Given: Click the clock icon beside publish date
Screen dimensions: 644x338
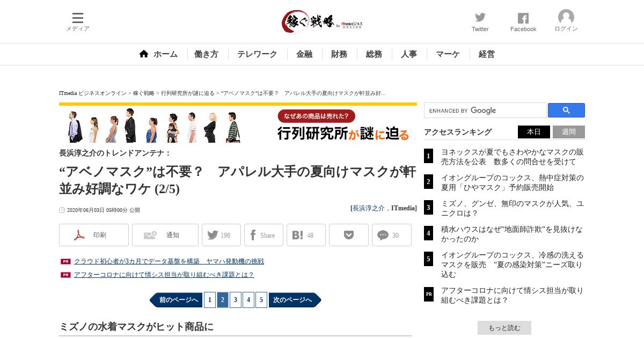Looking at the screenshot, I should tap(62, 210).
